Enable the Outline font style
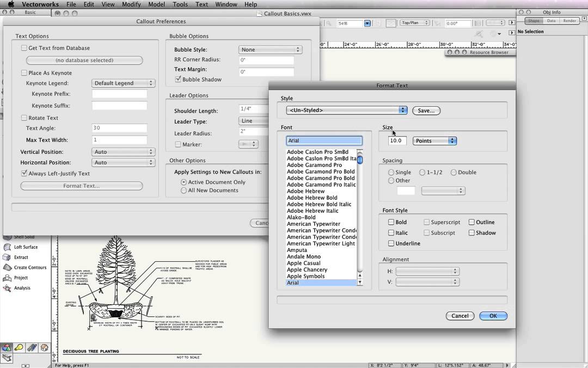Image resolution: width=588 pixels, height=368 pixels. click(471, 222)
